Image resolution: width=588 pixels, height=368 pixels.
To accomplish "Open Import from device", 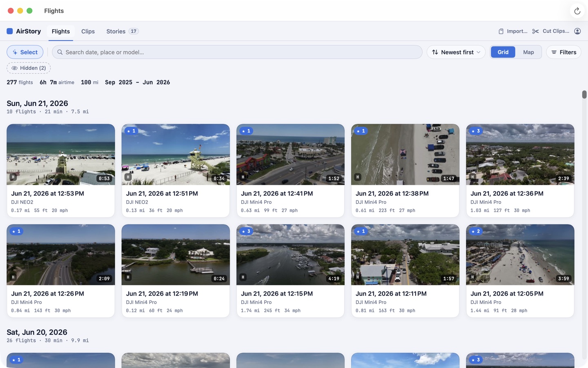I will click(513, 31).
